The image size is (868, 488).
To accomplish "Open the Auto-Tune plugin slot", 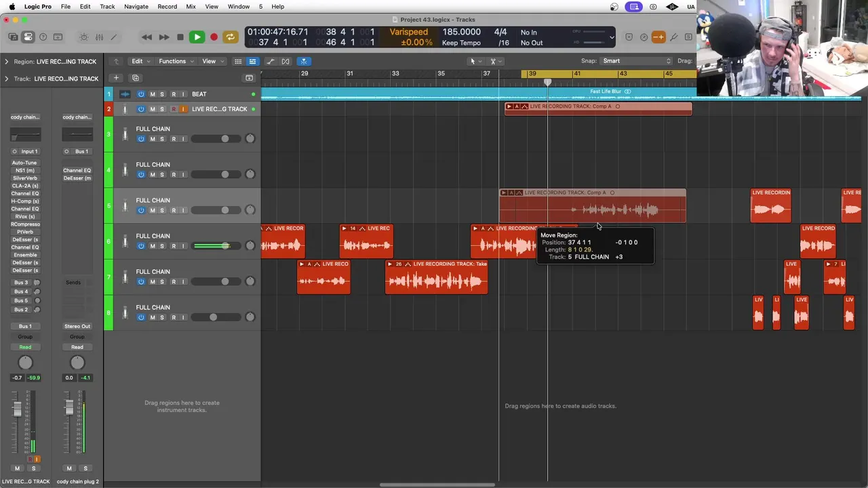I will point(24,163).
